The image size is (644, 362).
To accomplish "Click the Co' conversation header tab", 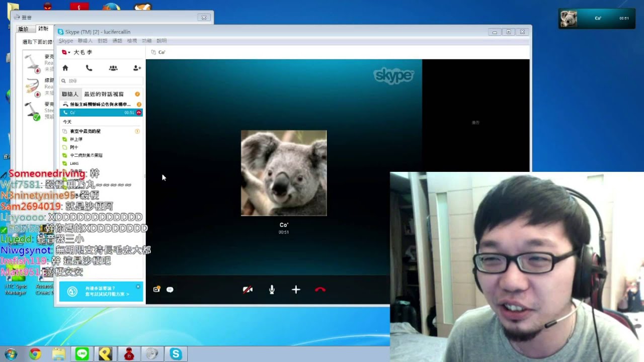I will point(158,52).
